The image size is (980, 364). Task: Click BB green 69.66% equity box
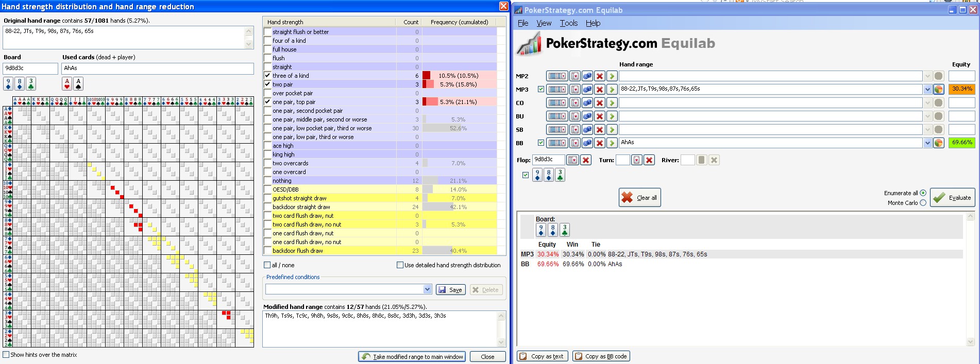pyautogui.click(x=961, y=143)
